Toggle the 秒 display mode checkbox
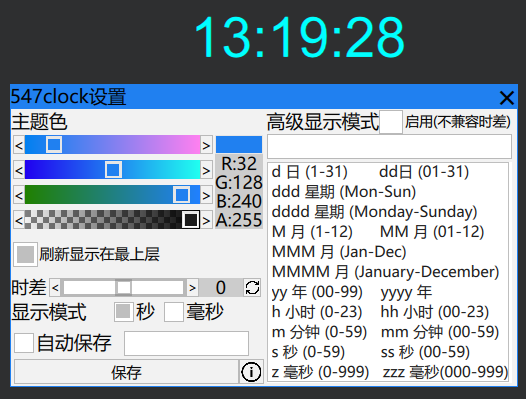This screenshot has height=399, width=526. (123, 312)
